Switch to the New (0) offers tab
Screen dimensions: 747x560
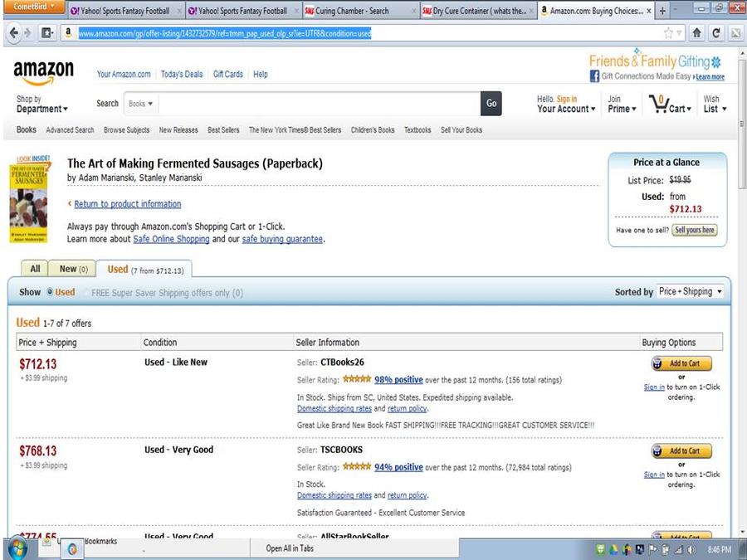pyautogui.click(x=73, y=269)
